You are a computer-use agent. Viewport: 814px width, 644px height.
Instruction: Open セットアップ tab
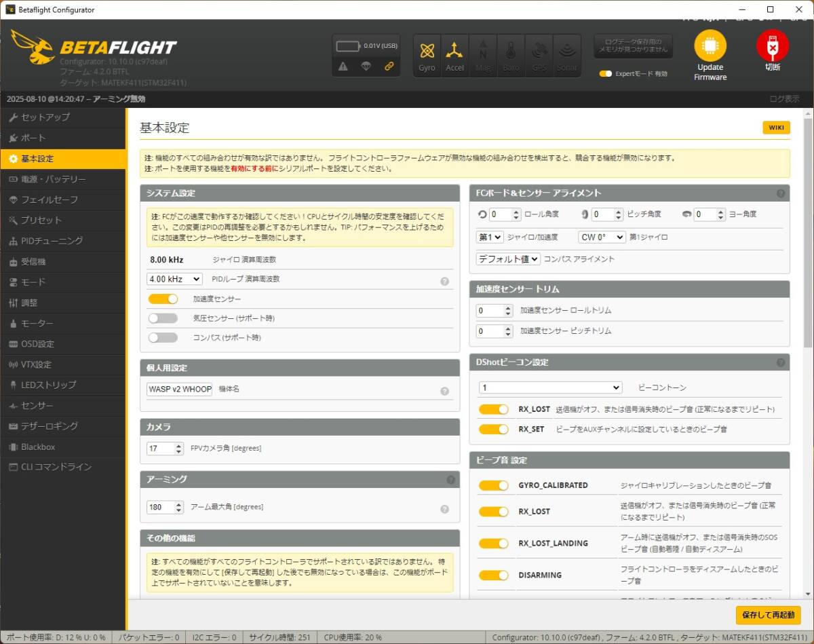click(63, 117)
